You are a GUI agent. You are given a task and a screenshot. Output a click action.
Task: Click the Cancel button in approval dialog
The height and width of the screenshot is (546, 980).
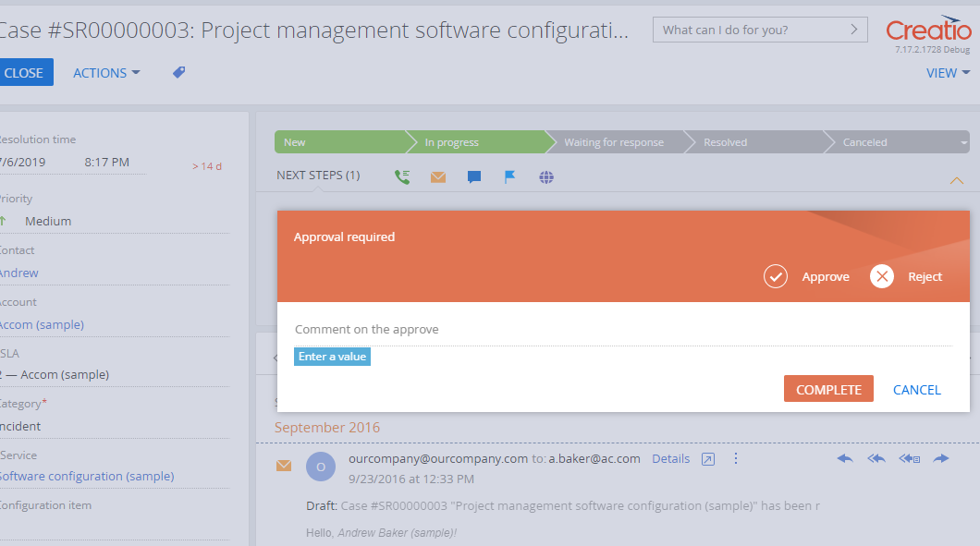[x=916, y=390]
